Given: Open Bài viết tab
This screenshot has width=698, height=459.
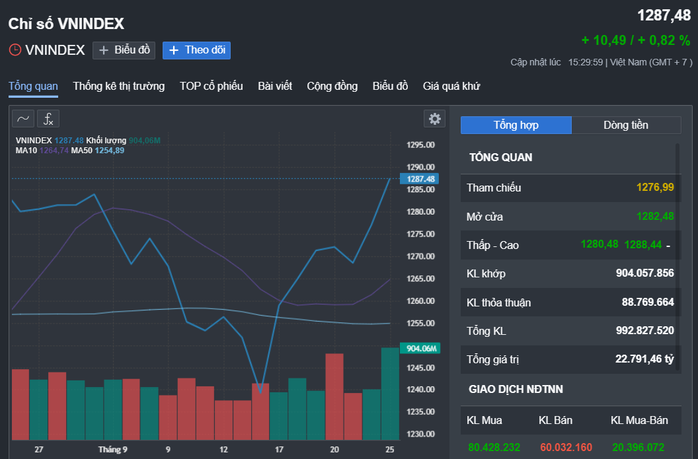Looking at the screenshot, I should pyautogui.click(x=275, y=86).
